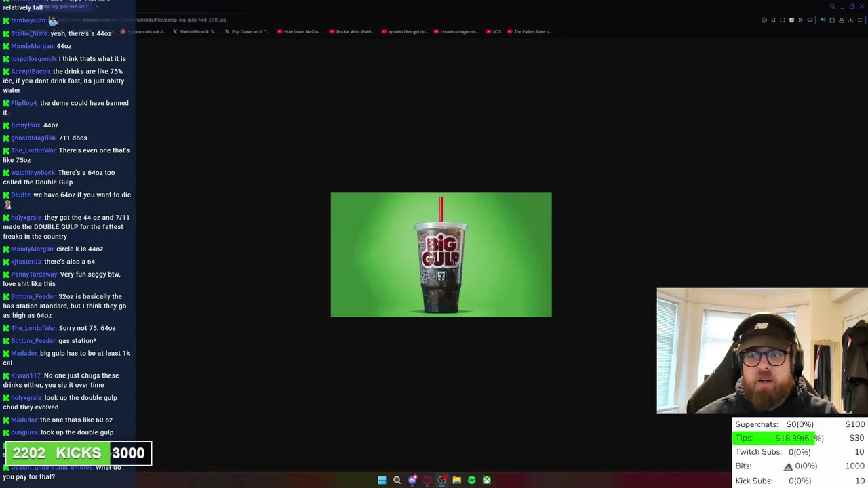
Task: Open the 'Sydnne calls out J...' bookmark
Action: 143,31
